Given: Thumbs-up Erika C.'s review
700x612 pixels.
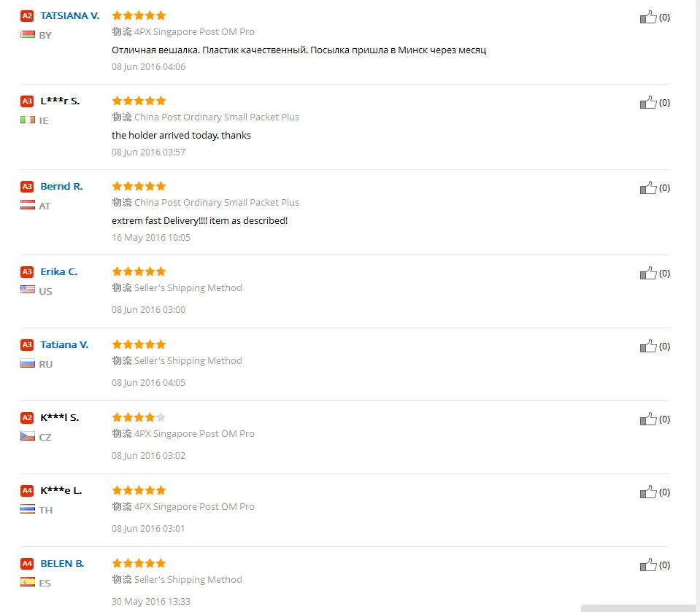Looking at the screenshot, I should [648, 273].
